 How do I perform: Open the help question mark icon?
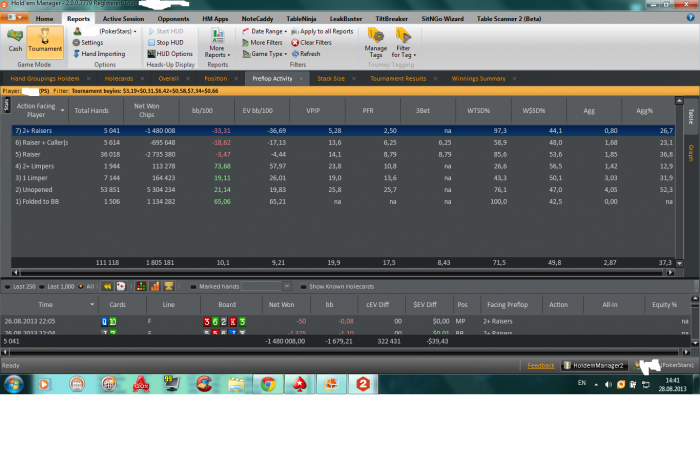690,18
